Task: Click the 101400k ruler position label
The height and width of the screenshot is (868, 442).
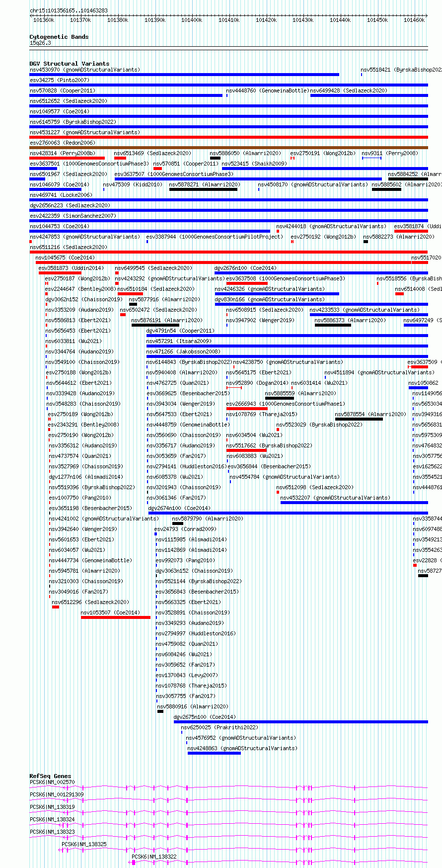Action: coord(192,20)
